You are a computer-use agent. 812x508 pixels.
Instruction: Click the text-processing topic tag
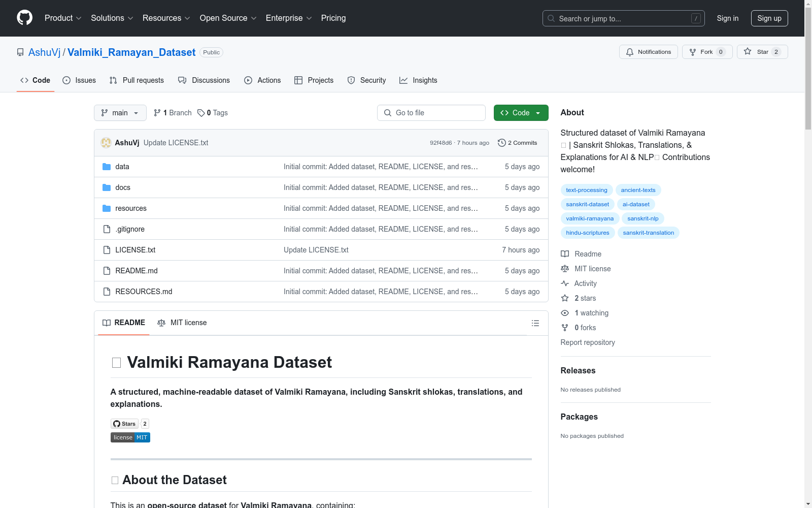tap(587, 190)
